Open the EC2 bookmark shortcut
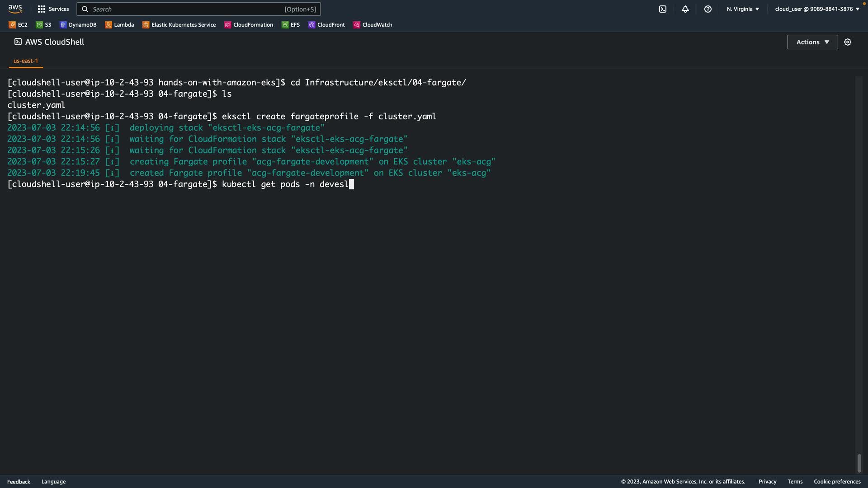868x488 pixels. (18, 25)
